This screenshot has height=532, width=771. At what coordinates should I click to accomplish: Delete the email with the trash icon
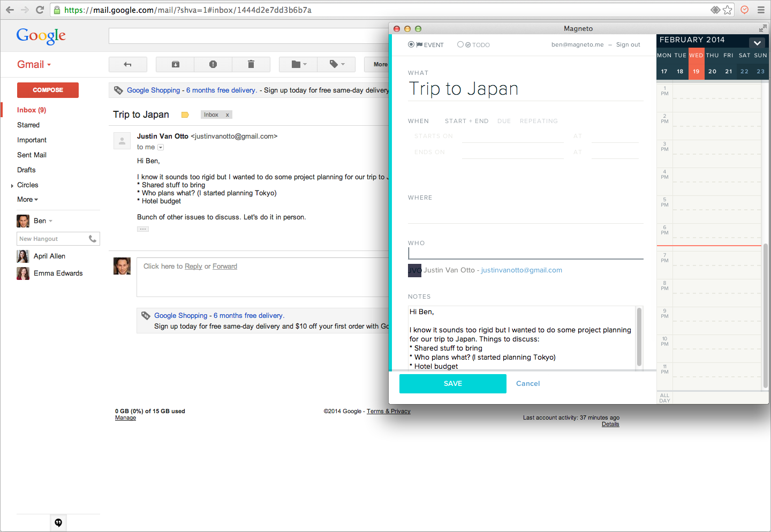click(251, 64)
